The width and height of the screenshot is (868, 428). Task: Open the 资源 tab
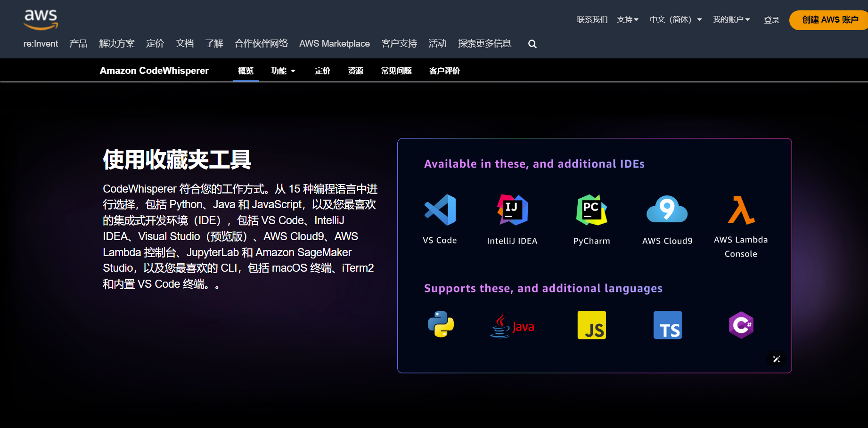coord(356,71)
